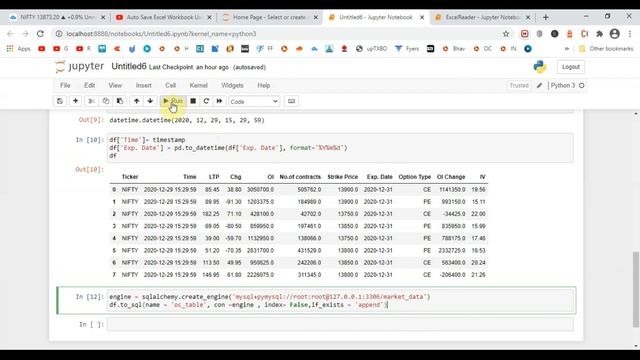This screenshot has height=360, width=640.
Task: Open the Chrome profile avatar
Action: point(615,34)
